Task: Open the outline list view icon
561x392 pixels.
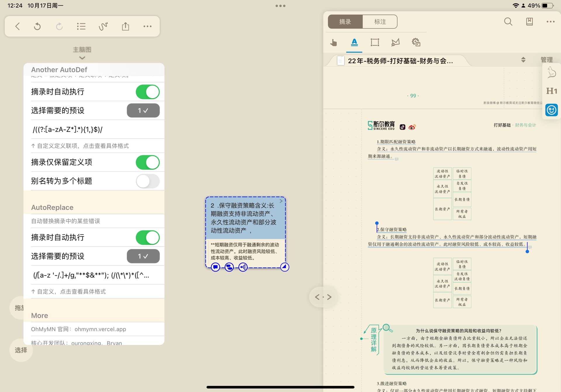Action: [x=81, y=26]
